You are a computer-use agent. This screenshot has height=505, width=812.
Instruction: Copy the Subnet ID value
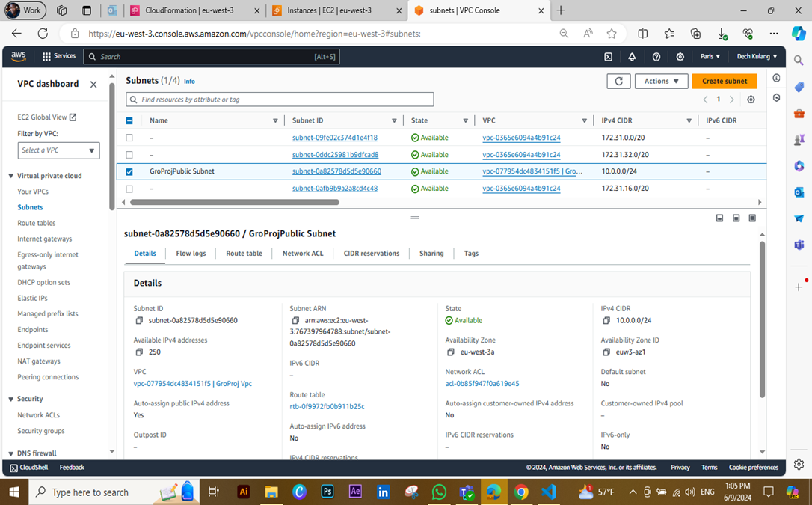point(139,321)
